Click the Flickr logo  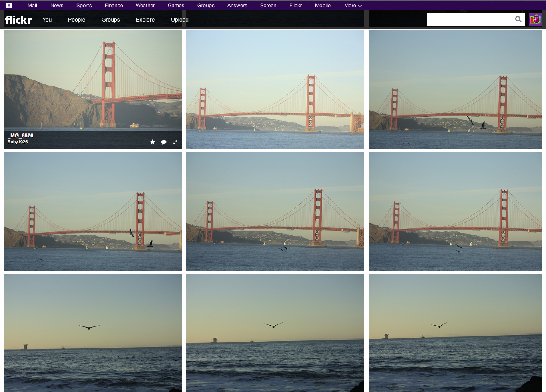coord(18,20)
